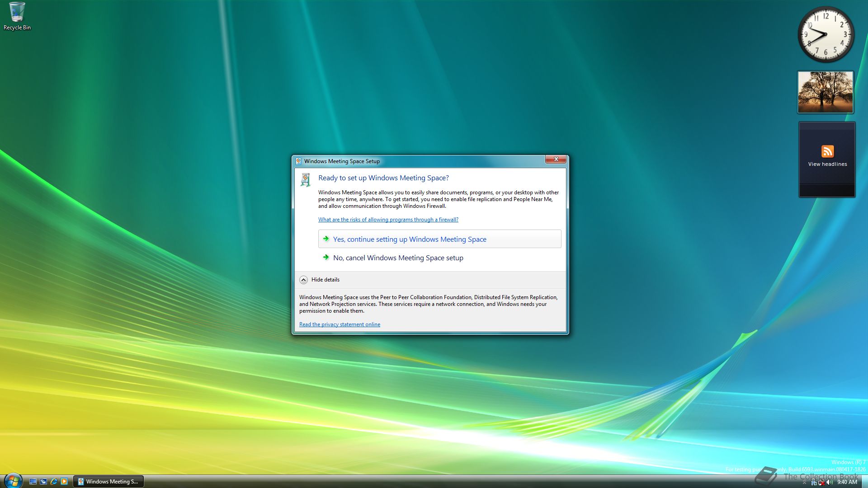The image size is (868, 488).
Task: Collapse details with the Hide details chevron
Action: pos(304,280)
